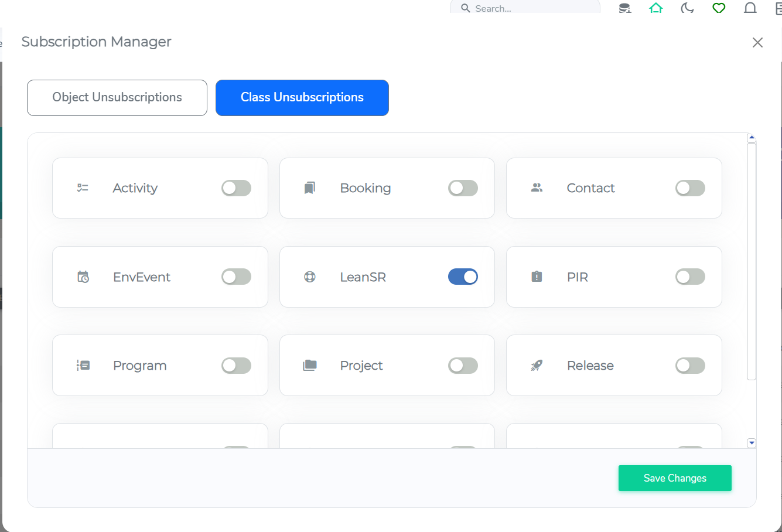Click the Booking bookmark icon

click(x=310, y=188)
